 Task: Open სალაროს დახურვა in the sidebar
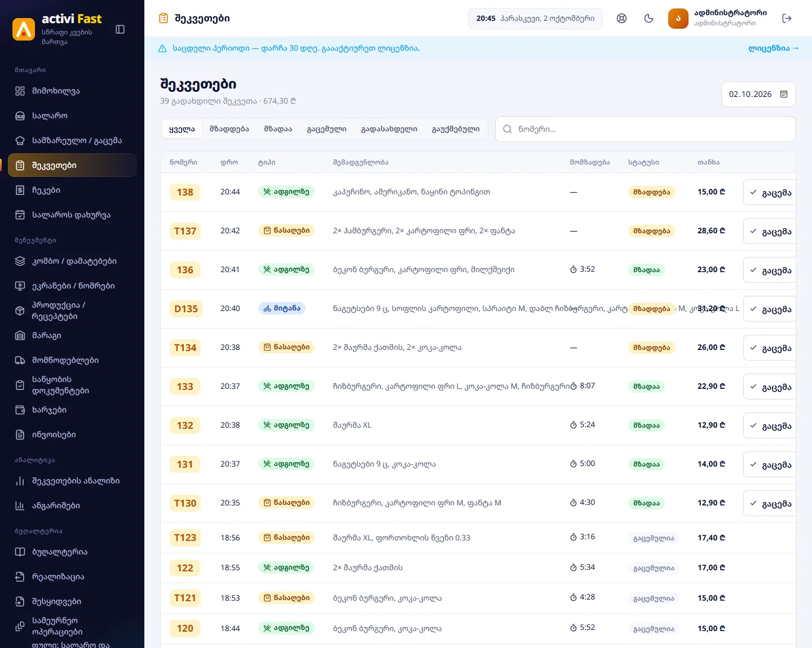point(72,215)
